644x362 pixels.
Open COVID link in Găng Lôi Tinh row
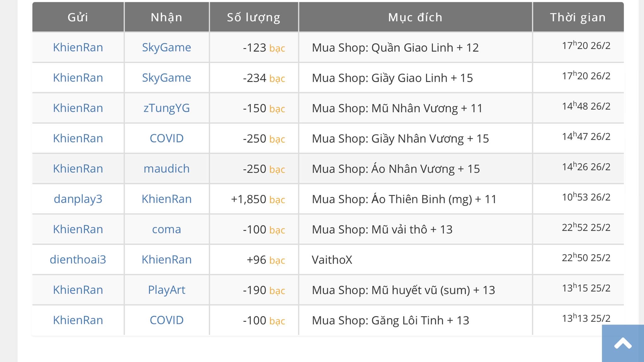point(166,320)
